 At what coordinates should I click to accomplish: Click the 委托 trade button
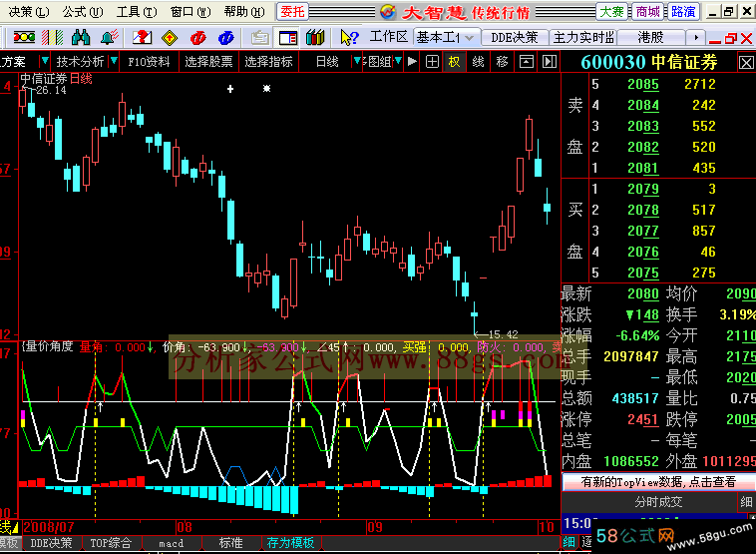(292, 12)
